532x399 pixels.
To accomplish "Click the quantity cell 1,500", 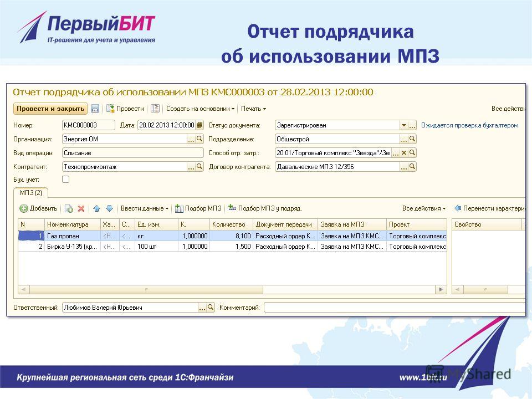I will point(231,246).
